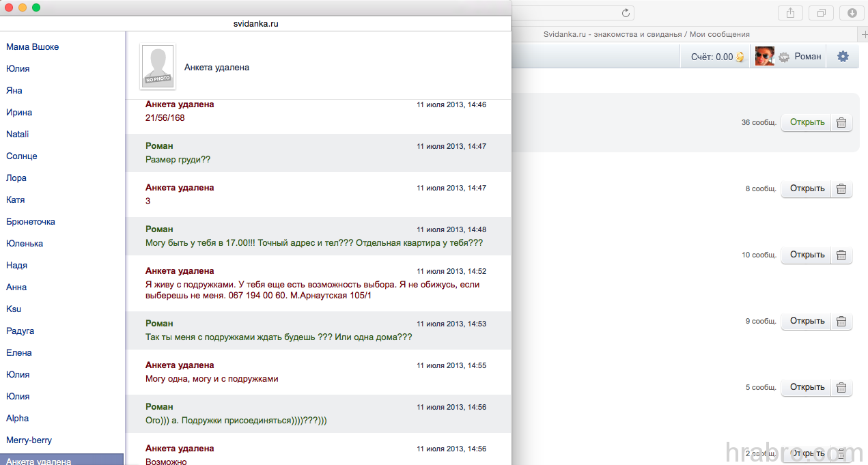Click sender Анкета удалена at 14:46
Image resolution: width=868 pixels, height=465 pixels.
tap(180, 104)
